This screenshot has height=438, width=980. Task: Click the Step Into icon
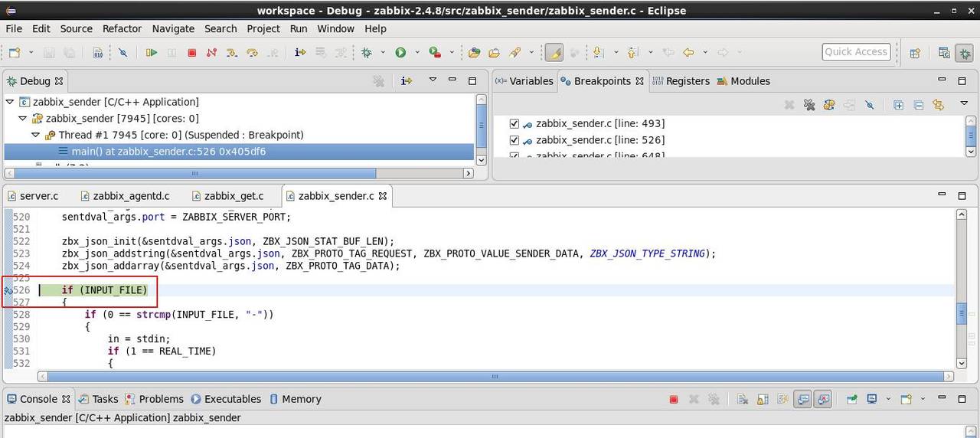click(x=231, y=53)
